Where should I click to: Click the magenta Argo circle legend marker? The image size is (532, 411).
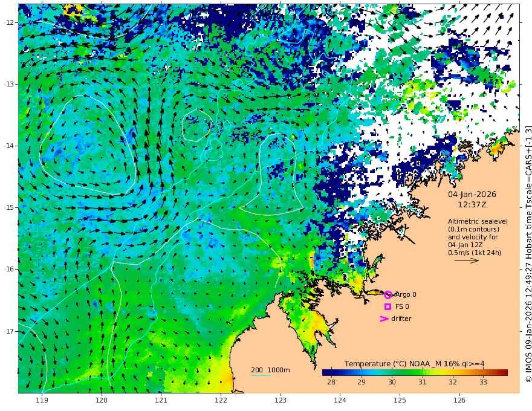coord(388,295)
